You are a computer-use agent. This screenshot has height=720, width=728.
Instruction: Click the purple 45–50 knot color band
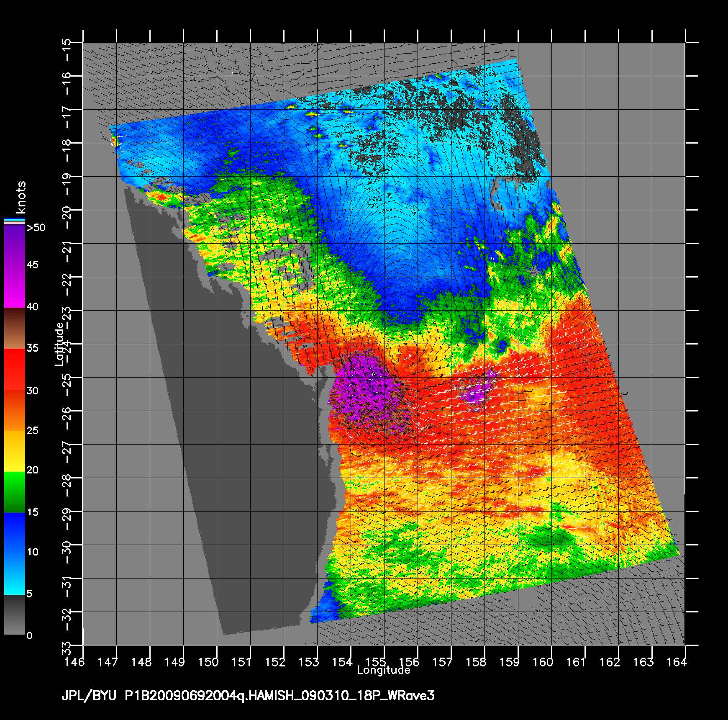click(x=15, y=247)
